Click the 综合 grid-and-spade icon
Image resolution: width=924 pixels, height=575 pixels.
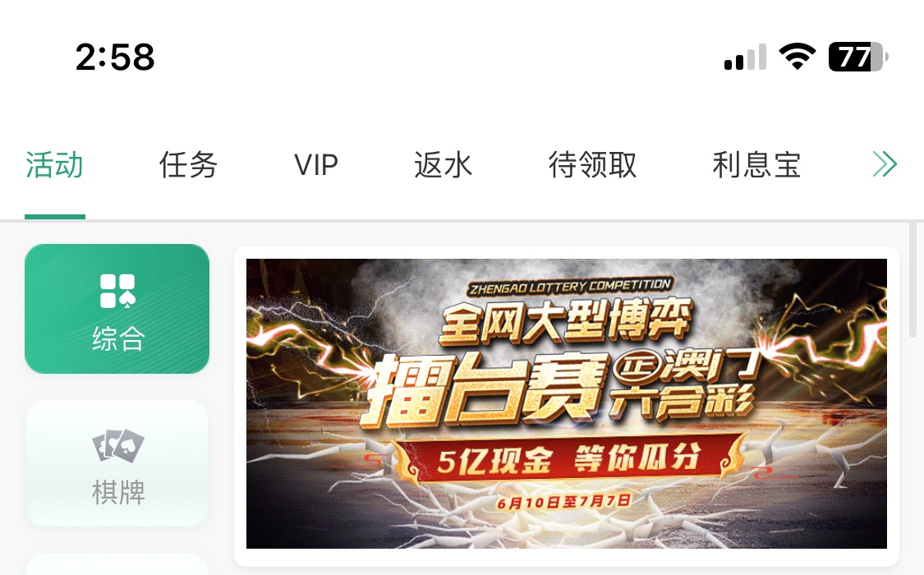pos(117,291)
